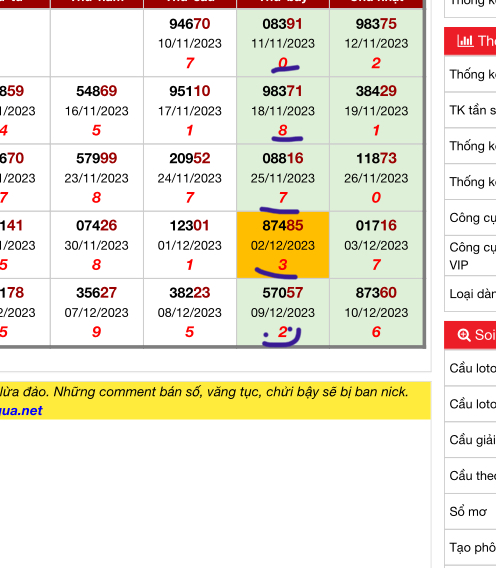This screenshot has width=496, height=568.
Task: Click result 95110 for 17/11/2023
Action: (x=190, y=91)
